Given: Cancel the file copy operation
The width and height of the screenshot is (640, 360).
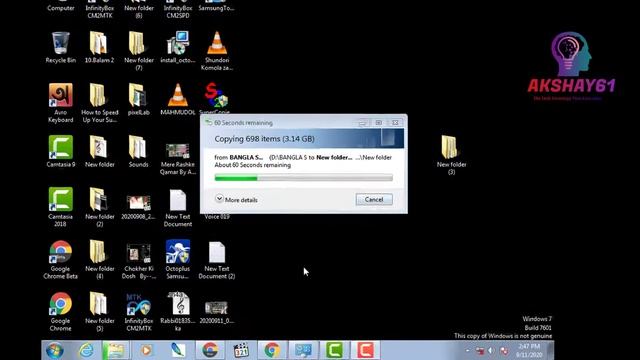Looking at the screenshot, I should pos(374,199).
